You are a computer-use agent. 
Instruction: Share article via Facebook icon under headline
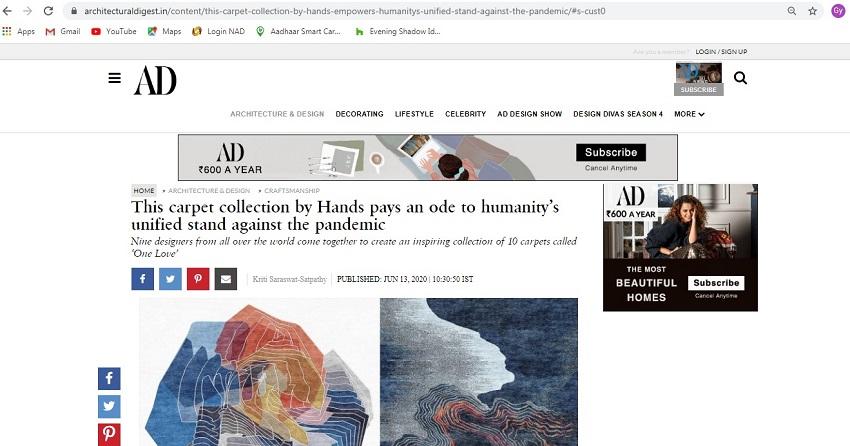point(143,279)
